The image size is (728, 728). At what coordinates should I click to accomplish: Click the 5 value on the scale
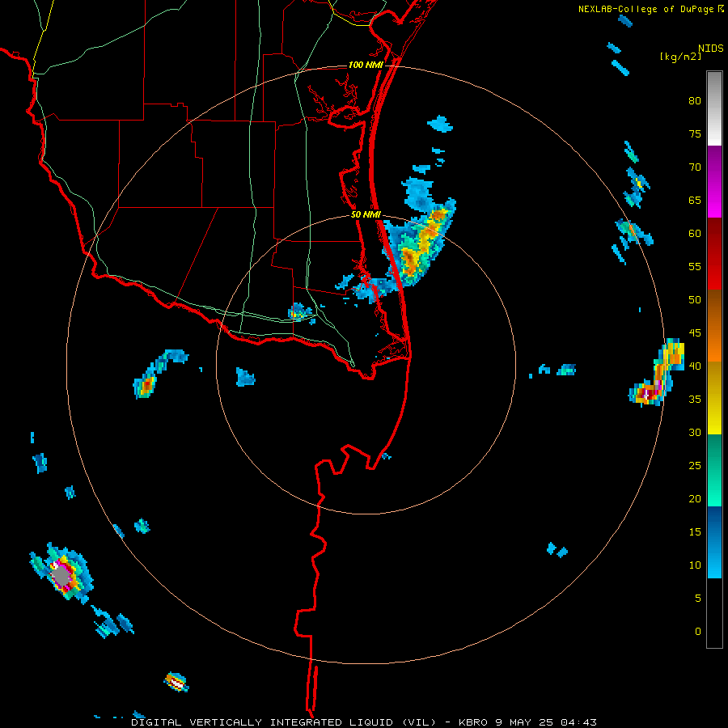pyautogui.click(x=698, y=599)
